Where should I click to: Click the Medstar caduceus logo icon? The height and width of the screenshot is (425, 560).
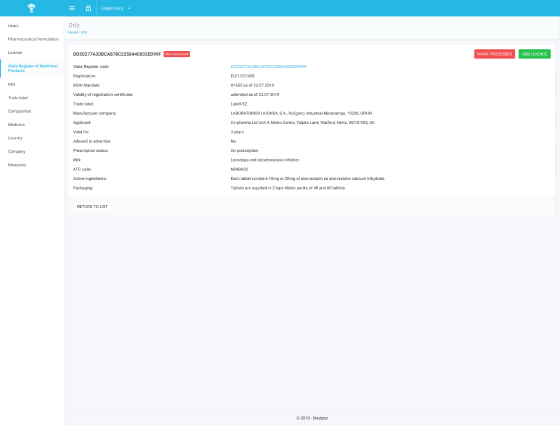pyautogui.click(x=32, y=8)
